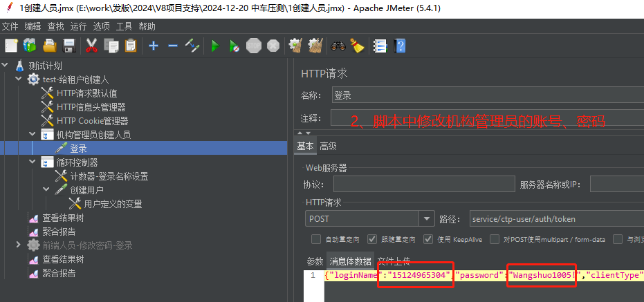This screenshot has height=302, width=644.
Task: Click the "password" key in body data
Action: [x=480, y=275]
